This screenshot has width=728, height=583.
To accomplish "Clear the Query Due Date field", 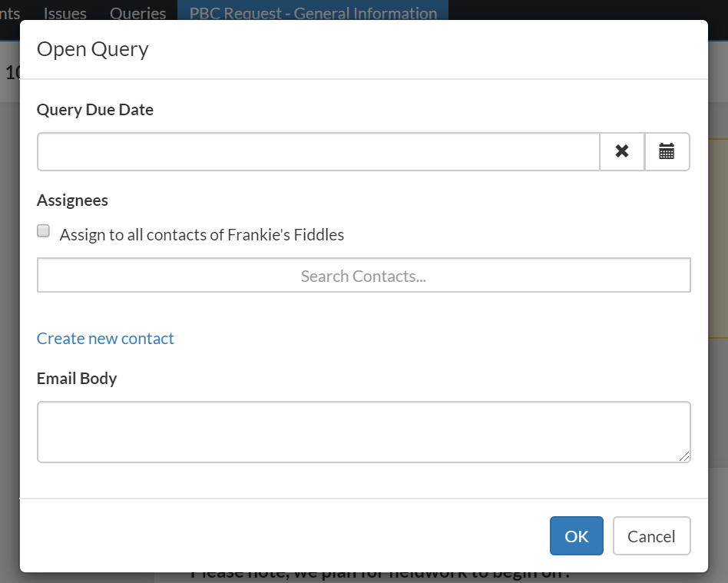I will click(621, 151).
